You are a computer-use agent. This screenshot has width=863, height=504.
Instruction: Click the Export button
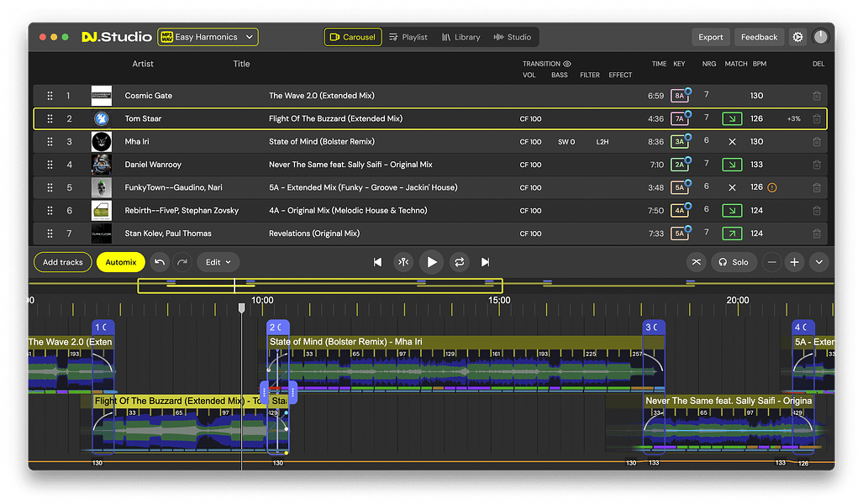click(x=711, y=37)
